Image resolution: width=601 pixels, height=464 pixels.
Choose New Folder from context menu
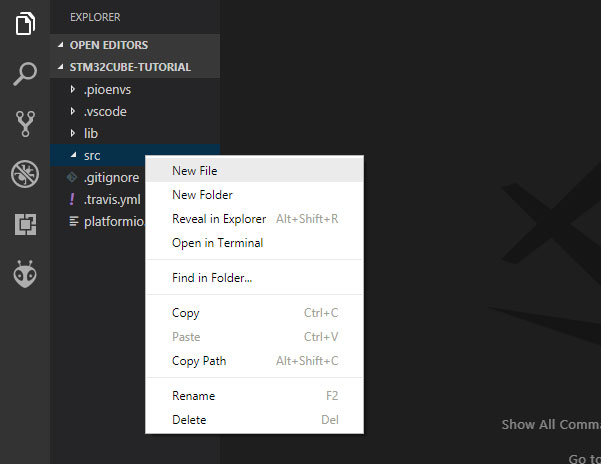[202, 195]
